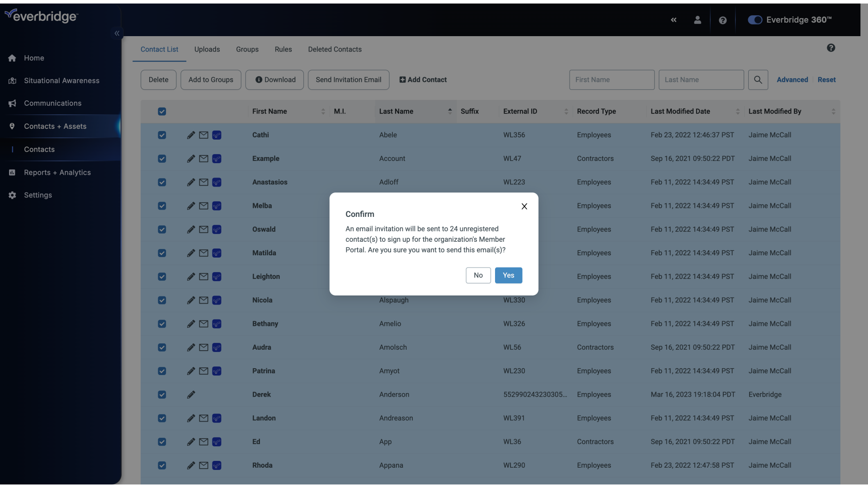Edit Oswald row with pencil icon
This screenshot has height=488, width=868.
[191, 229]
